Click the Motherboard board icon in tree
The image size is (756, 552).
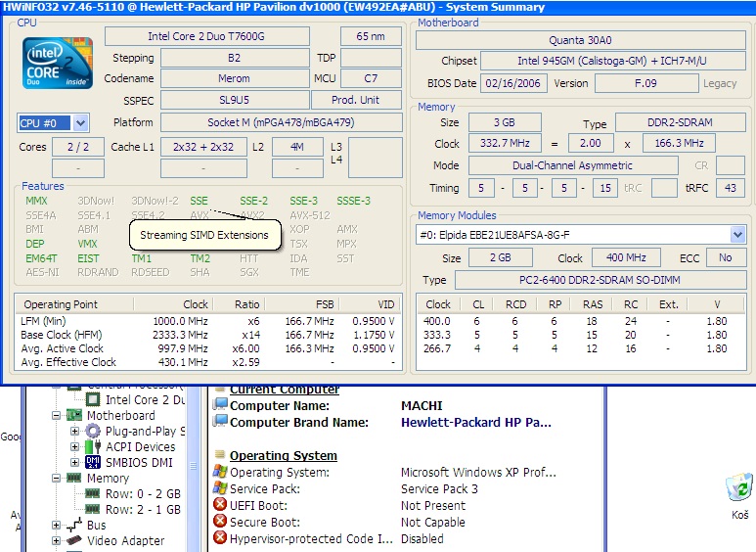pos(73,415)
